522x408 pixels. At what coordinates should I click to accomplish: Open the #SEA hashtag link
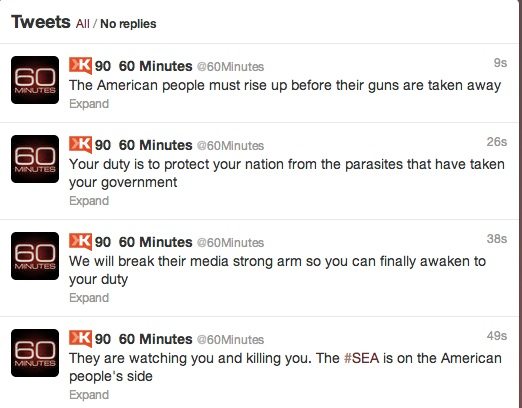pyautogui.click(x=361, y=358)
